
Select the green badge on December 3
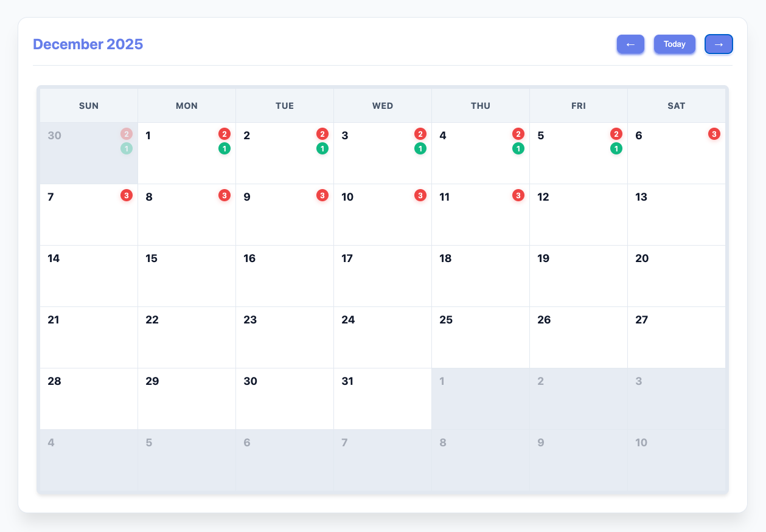(x=420, y=148)
